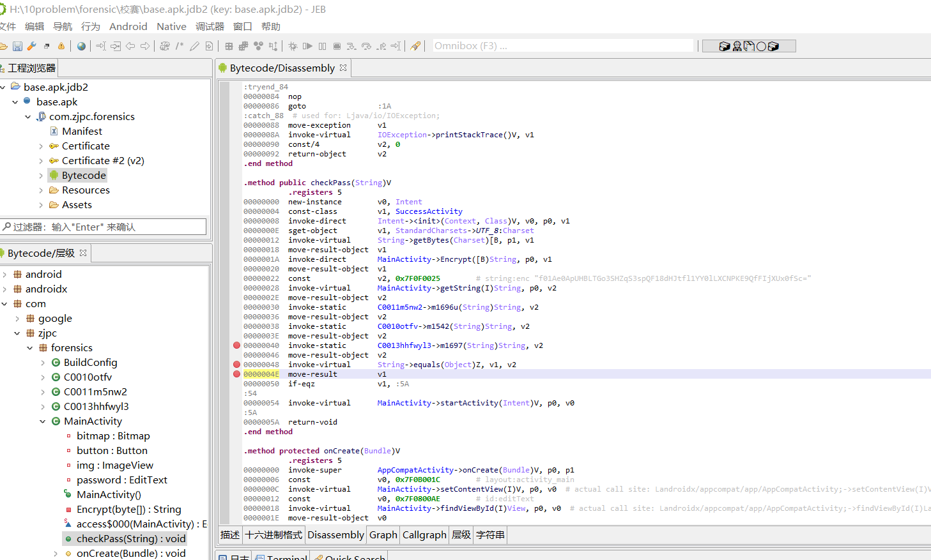Switch to the 字符串 tab
The image size is (931, 560).
click(x=490, y=535)
